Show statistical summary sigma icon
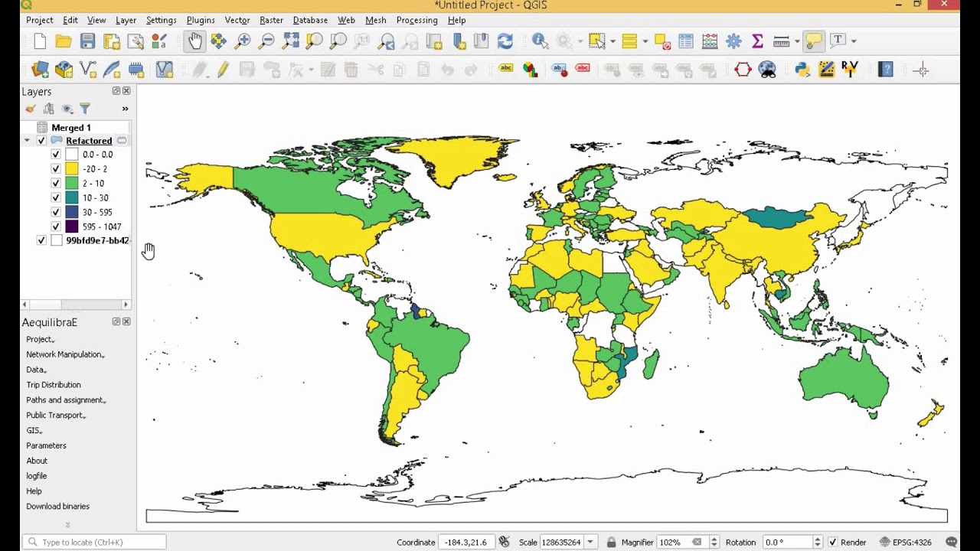 pos(757,41)
